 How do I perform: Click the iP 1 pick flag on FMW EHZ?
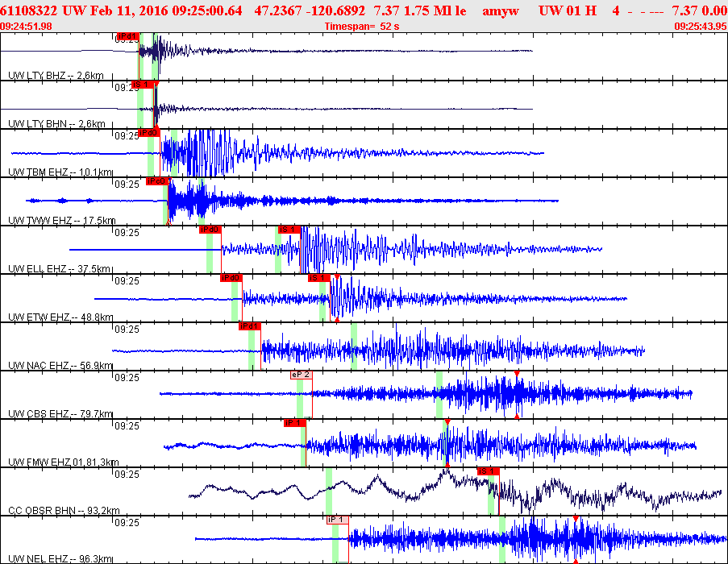(295, 422)
